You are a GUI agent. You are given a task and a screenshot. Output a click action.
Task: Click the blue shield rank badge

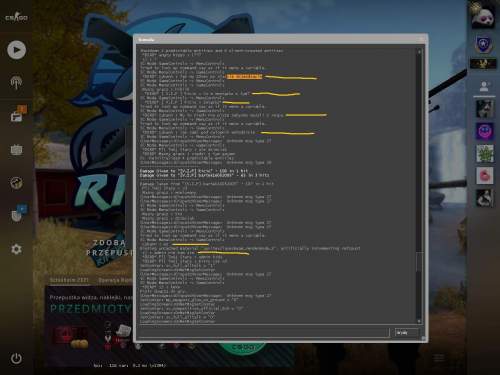[x=483, y=44]
